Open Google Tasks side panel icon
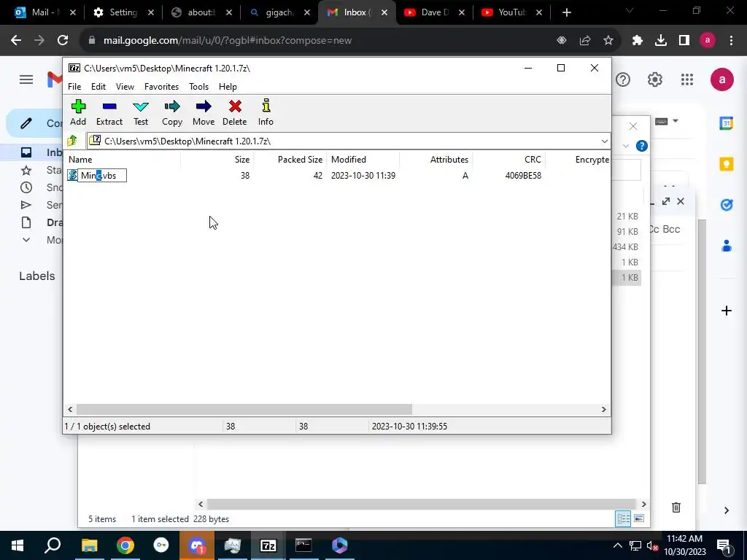747x560 pixels. pos(727,205)
